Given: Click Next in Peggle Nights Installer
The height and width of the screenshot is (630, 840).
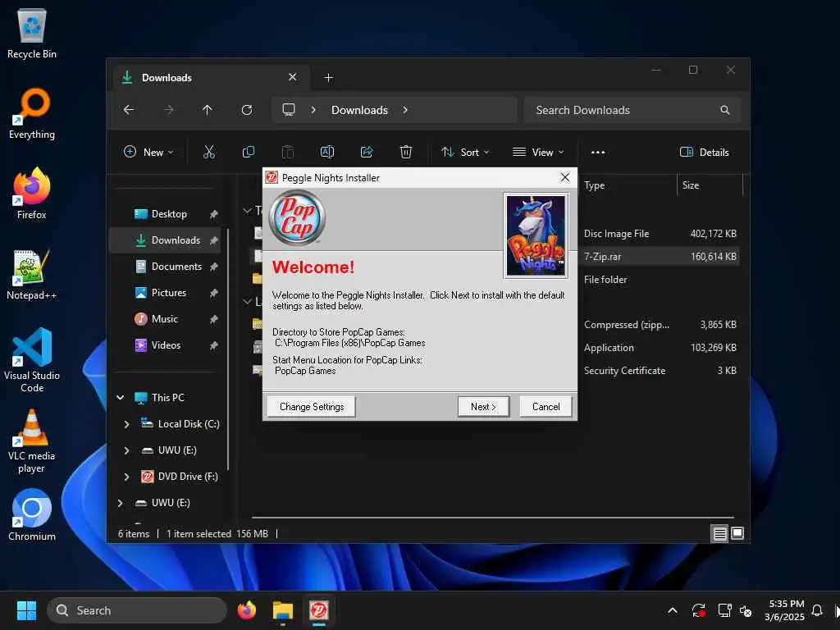Looking at the screenshot, I should (x=483, y=407).
